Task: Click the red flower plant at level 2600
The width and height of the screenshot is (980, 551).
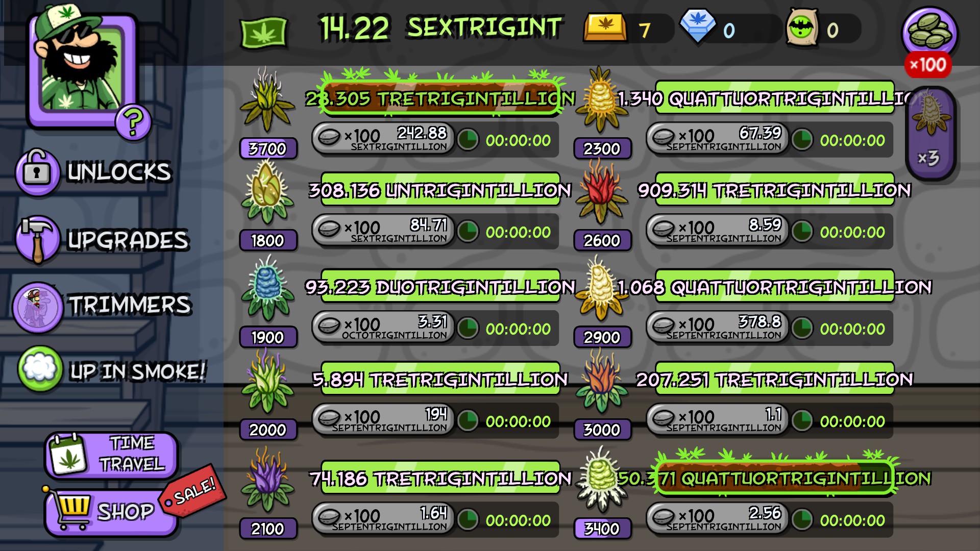Action: tap(602, 191)
